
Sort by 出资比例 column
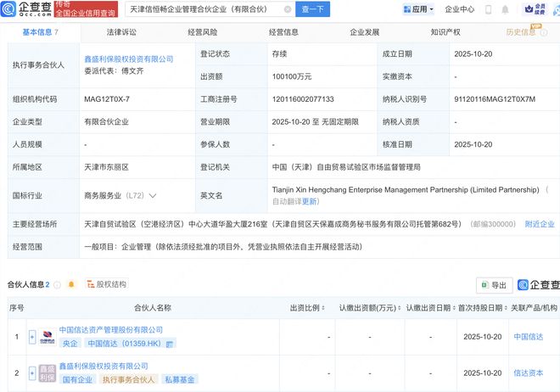tap(326, 308)
